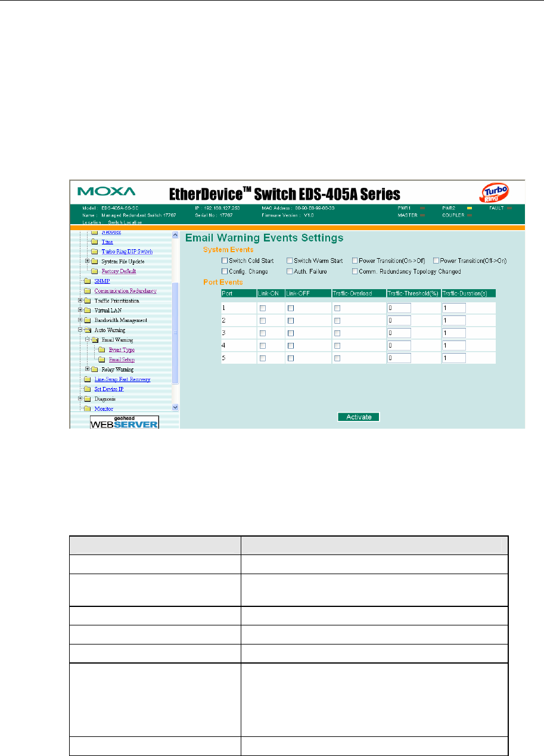Click the Turbo Ring logo badge
This screenshot has width=544, height=756.
[x=494, y=192]
